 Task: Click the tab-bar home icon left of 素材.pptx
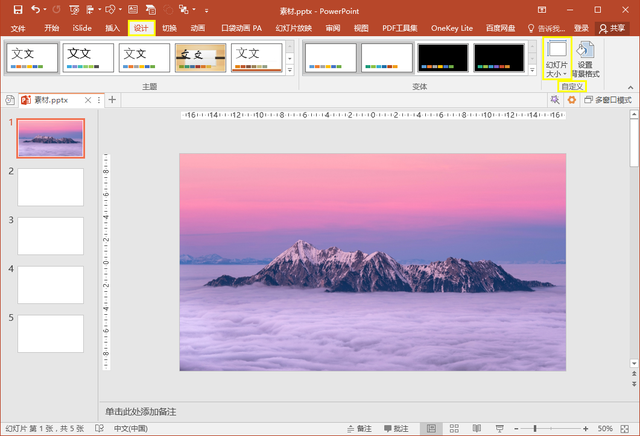[x=10, y=100]
